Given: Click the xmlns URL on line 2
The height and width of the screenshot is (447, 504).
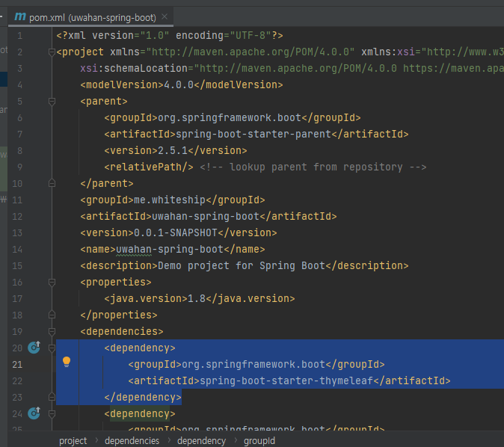Looking at the screenshot, I should [x=251, y=52].
